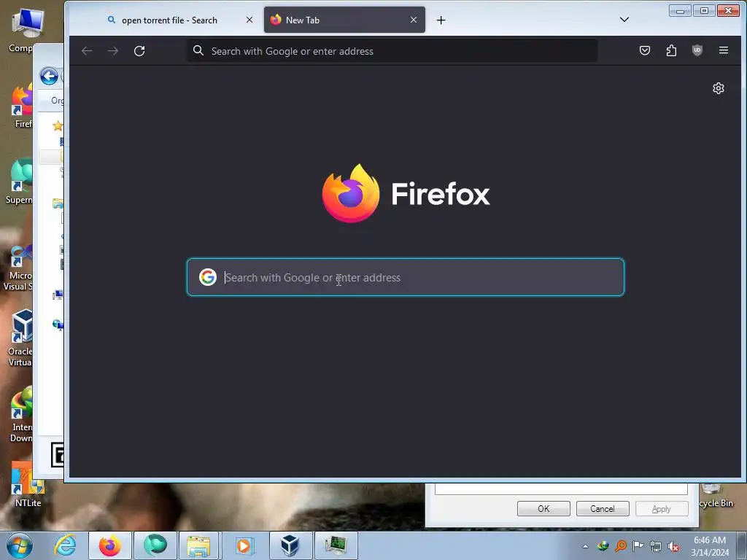Click the center Google search box
The height and width of the screenshot is (560, 747).
click(406, 277)
